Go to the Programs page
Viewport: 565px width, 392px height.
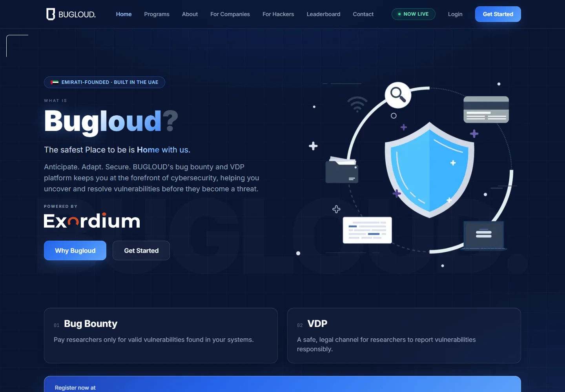(157, 14)
